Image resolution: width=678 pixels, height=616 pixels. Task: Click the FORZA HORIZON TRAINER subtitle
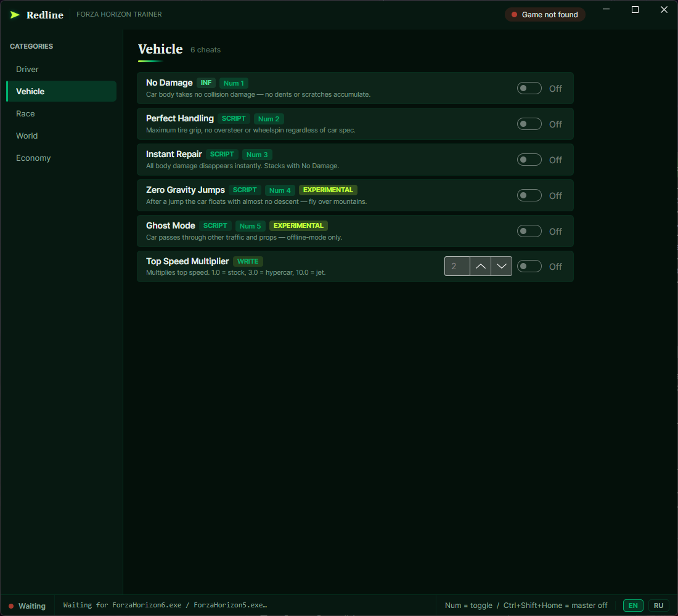[119, 14]
